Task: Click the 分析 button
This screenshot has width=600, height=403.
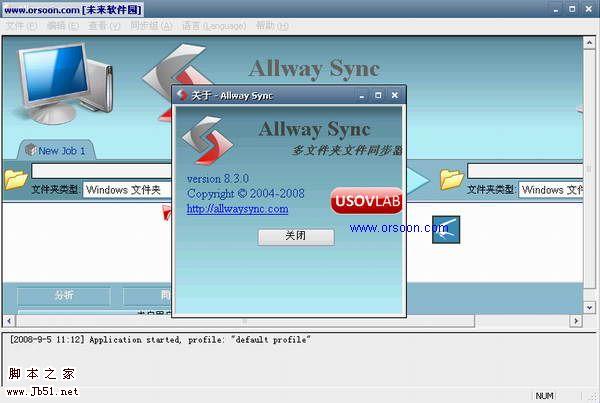Action: point(64,296)
